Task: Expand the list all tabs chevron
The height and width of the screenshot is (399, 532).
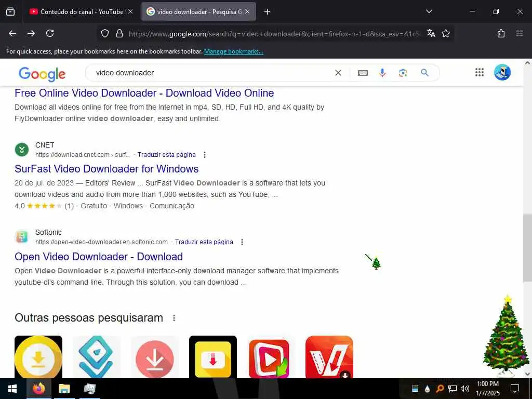Action: click(x=429, y=11)
